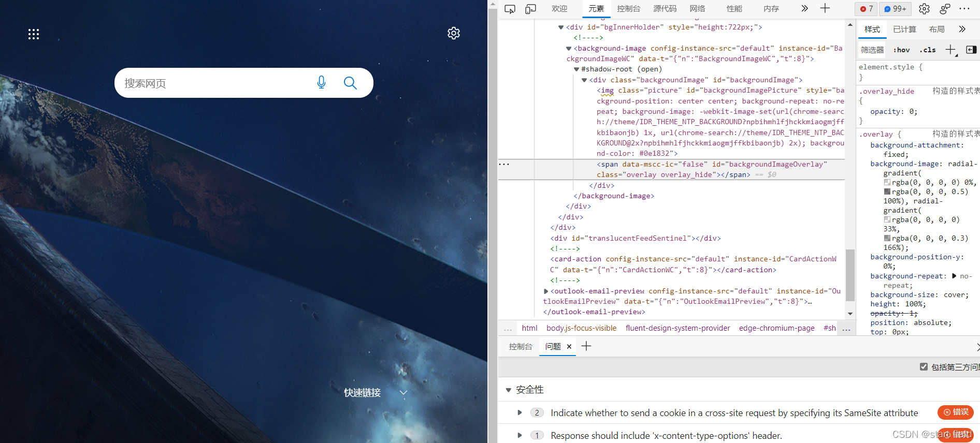This screenshot has width=980, height=443.
Task: Toggle computed styles sidebar icon
Action: coord(971,50)
